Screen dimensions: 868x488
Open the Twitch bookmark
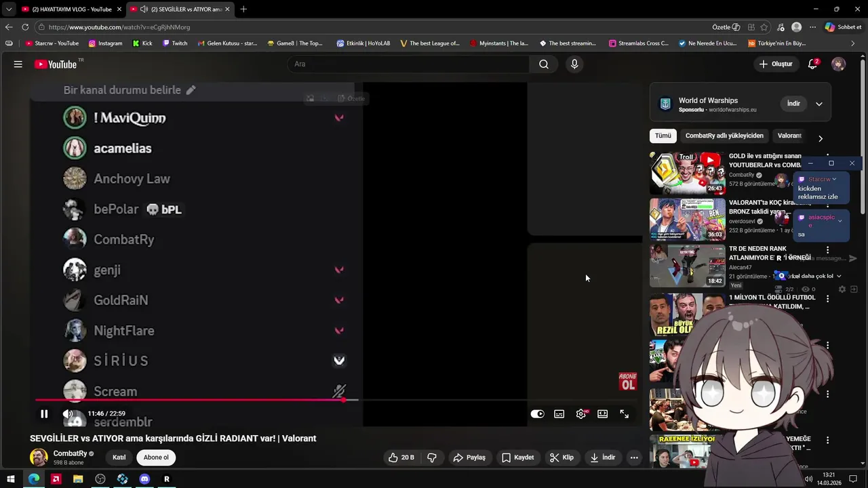pyautogui.click(x=174, y=43)
